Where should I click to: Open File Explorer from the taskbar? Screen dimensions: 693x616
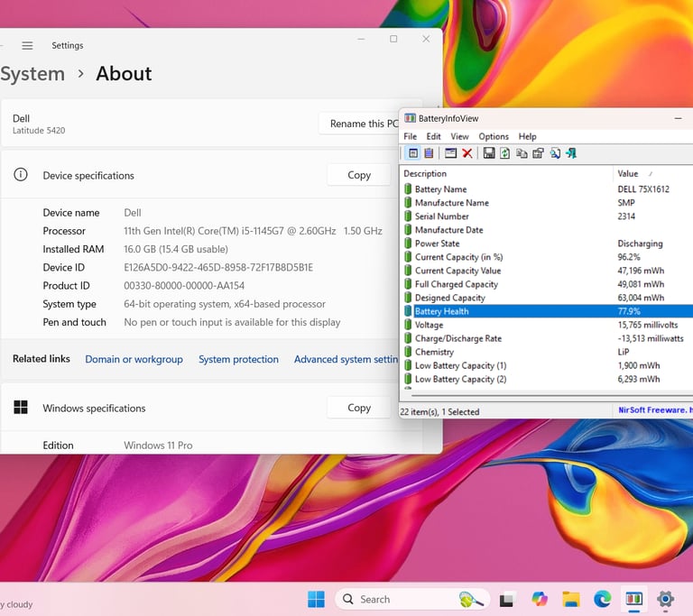point(570,599)
